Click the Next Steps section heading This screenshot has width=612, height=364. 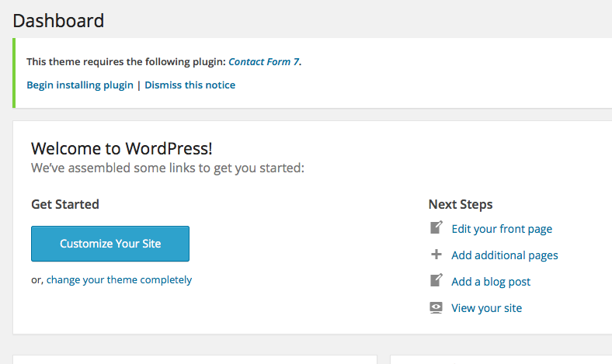461,205
